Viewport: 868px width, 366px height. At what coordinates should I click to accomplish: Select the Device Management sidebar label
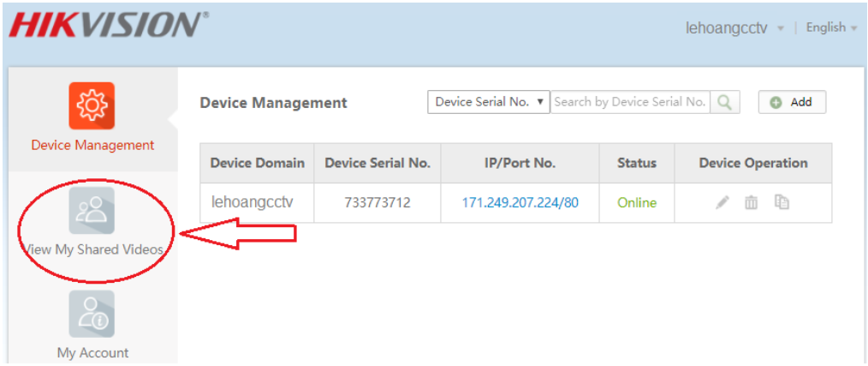click(x=92, y=146)
